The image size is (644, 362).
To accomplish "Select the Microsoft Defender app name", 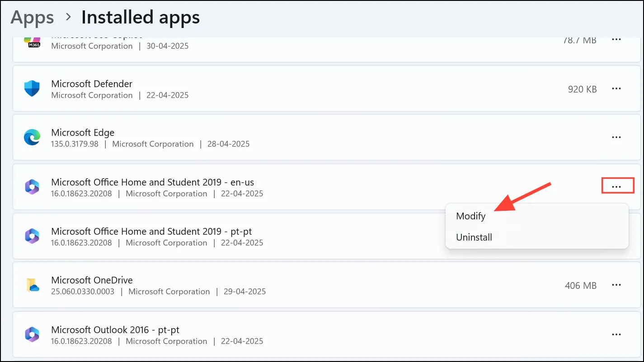I will pyautogui.click(x=92, y=84).
